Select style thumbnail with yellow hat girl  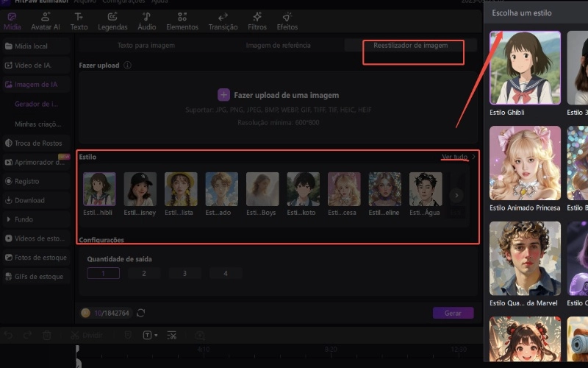pos(181,189)
